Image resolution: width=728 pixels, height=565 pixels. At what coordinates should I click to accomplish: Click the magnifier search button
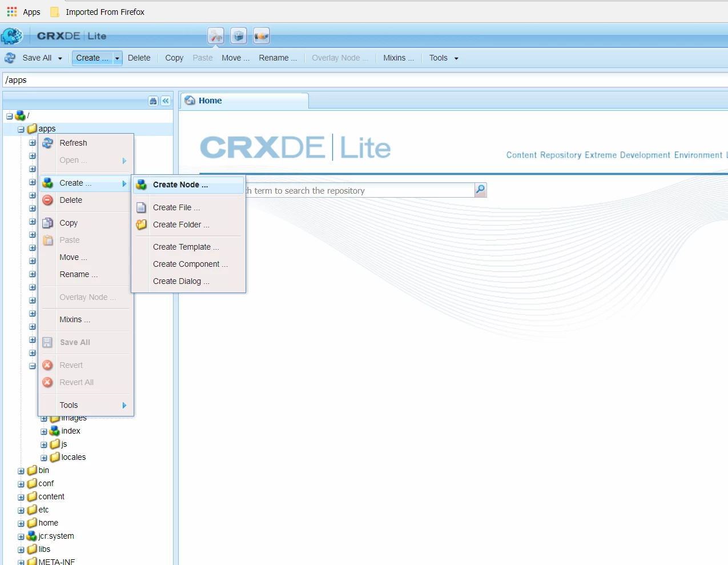[x=481, y=190]
